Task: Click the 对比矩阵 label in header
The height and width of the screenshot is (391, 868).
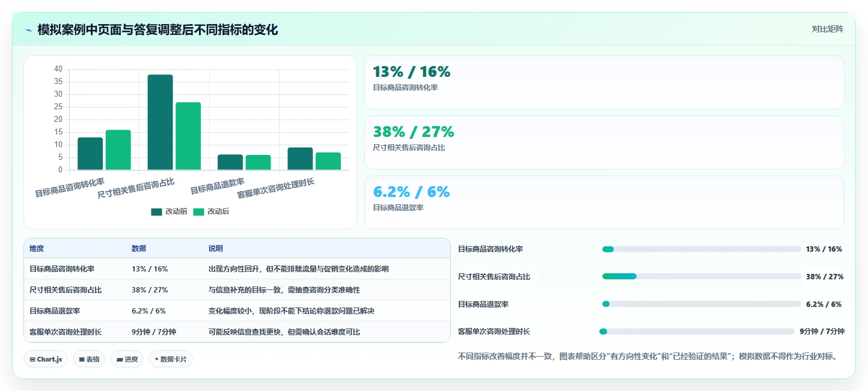Action: [x=827, y=29]
